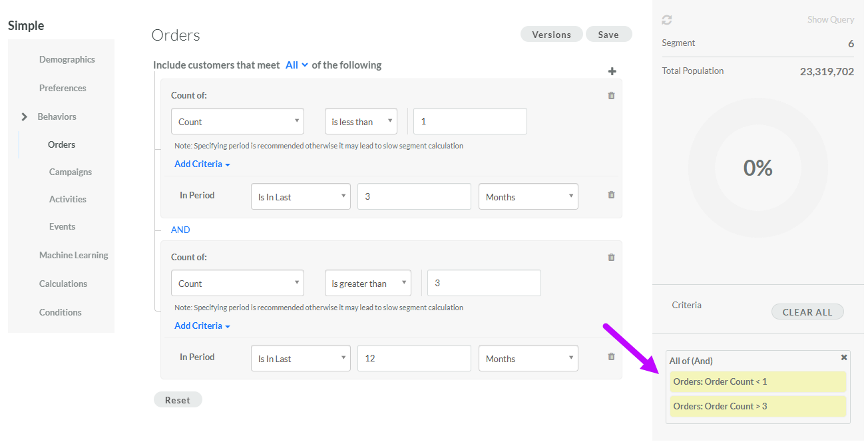Remove the 12 Months period criterion
868x444 pixels.
tap(611, 357)
